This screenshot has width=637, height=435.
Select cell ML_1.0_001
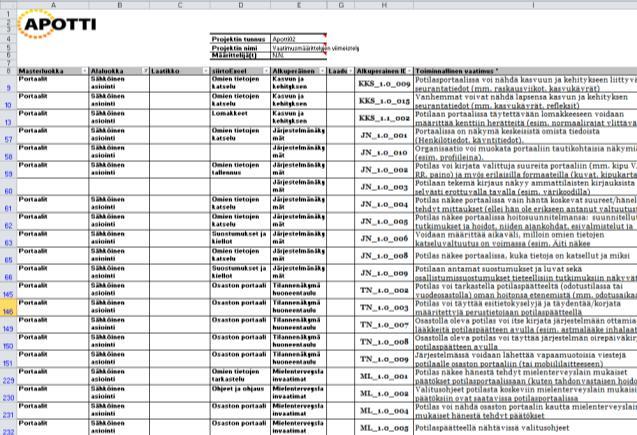(x=384, y=377)
